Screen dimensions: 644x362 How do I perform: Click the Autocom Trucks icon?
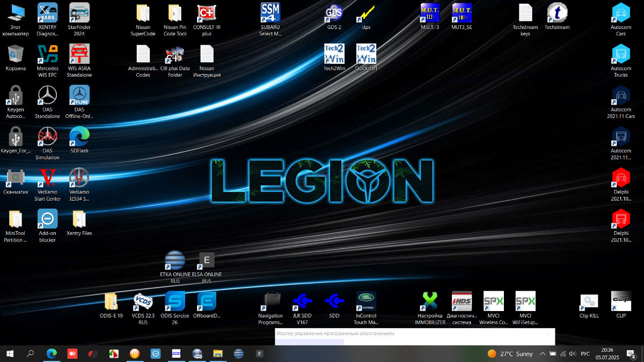[x=621, y=54]
